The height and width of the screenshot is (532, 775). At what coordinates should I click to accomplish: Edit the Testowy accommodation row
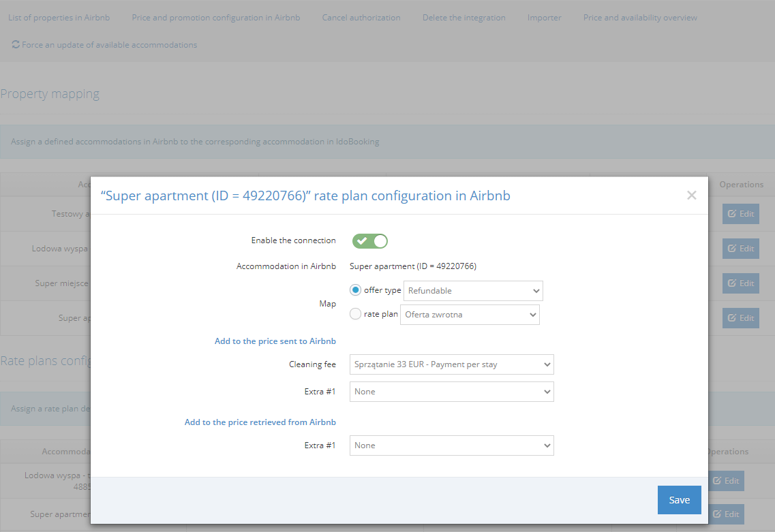pos(740,214)
